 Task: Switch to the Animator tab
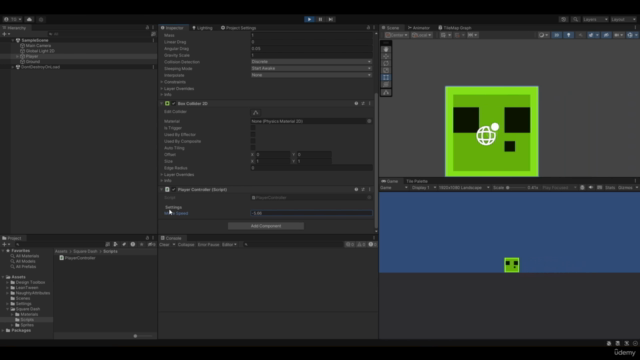(419, 28)
